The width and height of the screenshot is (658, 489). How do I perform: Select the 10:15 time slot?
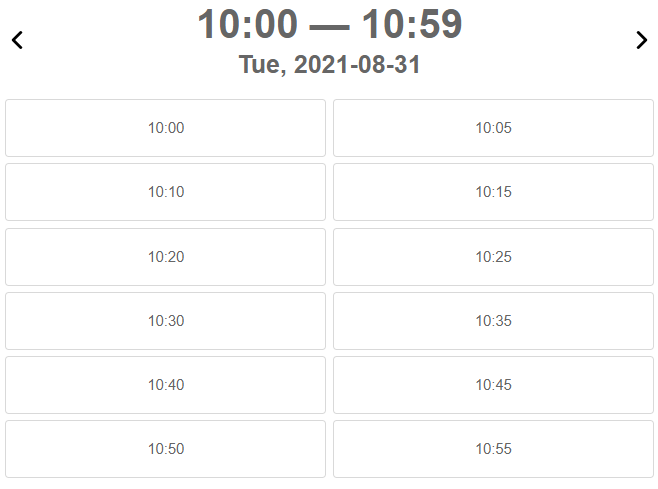pos(493,192)
